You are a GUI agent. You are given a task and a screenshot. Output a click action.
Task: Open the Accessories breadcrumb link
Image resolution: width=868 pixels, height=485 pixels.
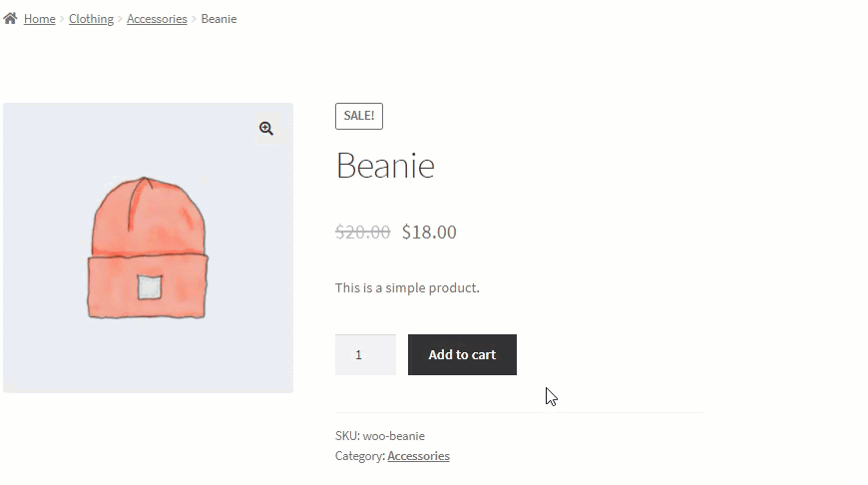click(x=157, y=19)
